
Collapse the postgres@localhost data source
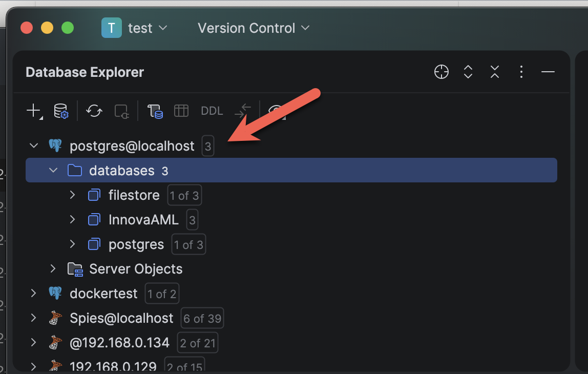34,146
